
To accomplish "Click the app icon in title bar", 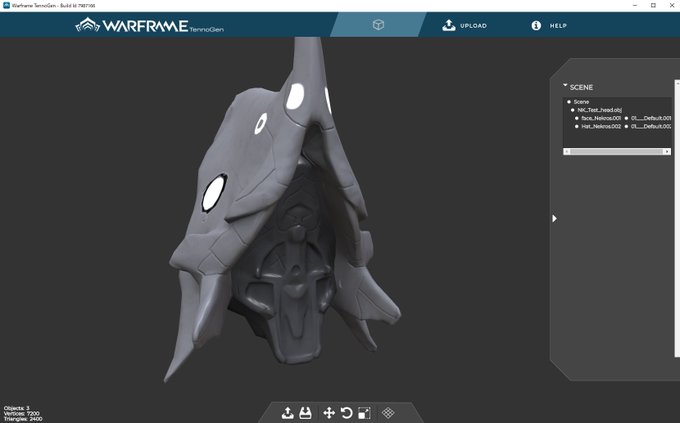I will point(6,5).
